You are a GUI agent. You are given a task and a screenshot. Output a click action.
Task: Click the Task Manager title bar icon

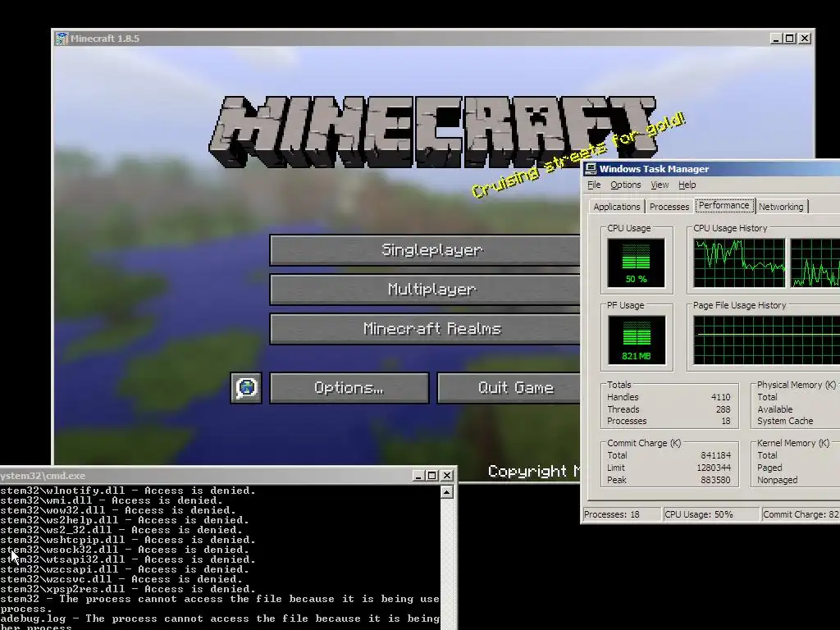tap(591, 169)
